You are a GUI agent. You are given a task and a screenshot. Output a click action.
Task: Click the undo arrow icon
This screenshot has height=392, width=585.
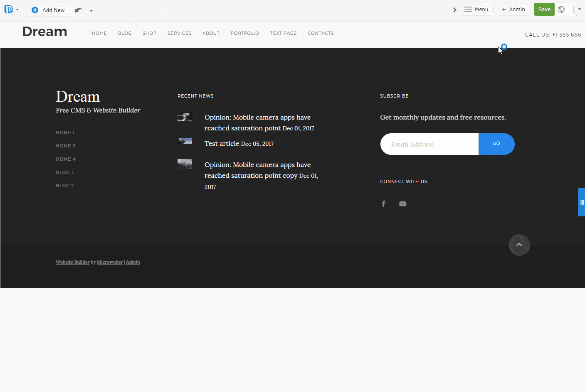[79, 10]
